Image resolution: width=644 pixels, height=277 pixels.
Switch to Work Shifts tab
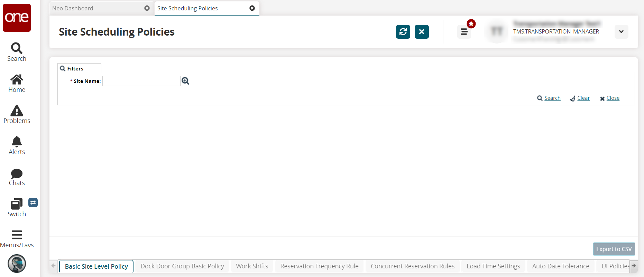(252, 266)
